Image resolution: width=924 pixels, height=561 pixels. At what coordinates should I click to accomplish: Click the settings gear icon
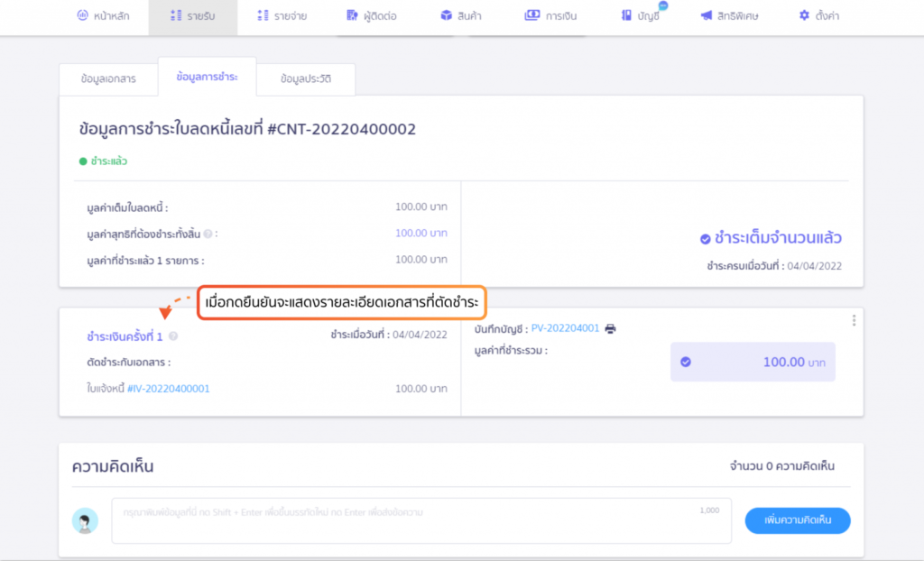pyautogui.click(x=804, y=15)
